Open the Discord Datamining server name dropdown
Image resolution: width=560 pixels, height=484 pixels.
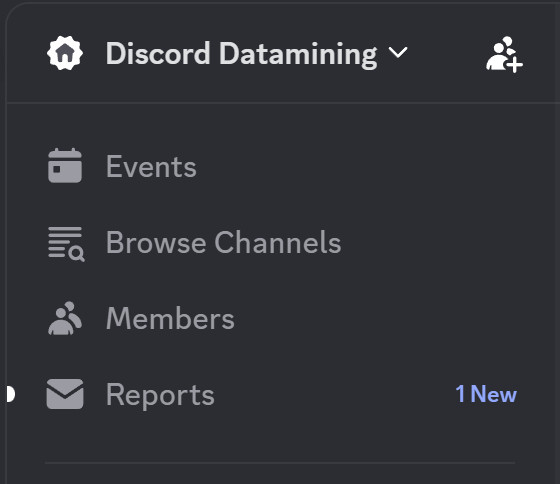pyautogui.click(x=241, y=54)
